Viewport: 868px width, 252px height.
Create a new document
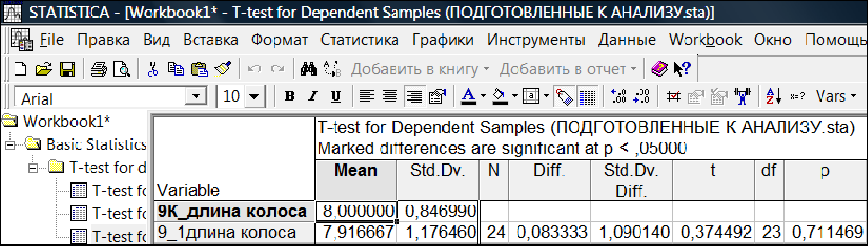point(20,69)
